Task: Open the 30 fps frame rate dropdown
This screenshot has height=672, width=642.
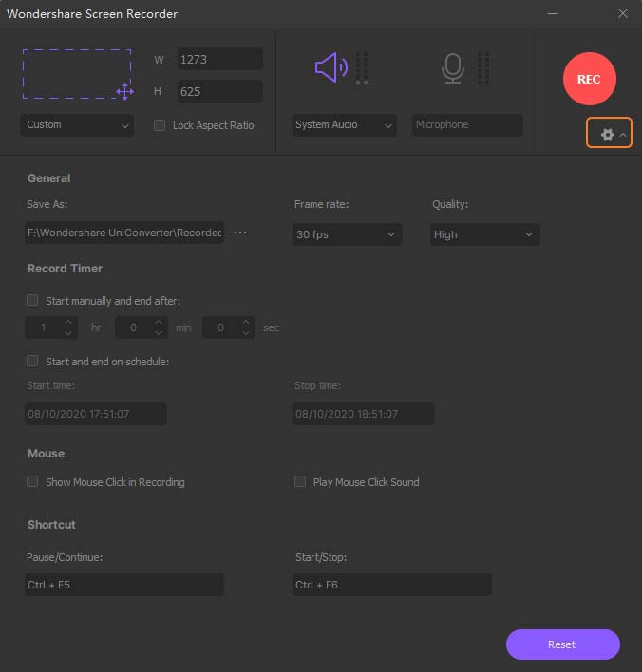Action: (x=348, y=234)
